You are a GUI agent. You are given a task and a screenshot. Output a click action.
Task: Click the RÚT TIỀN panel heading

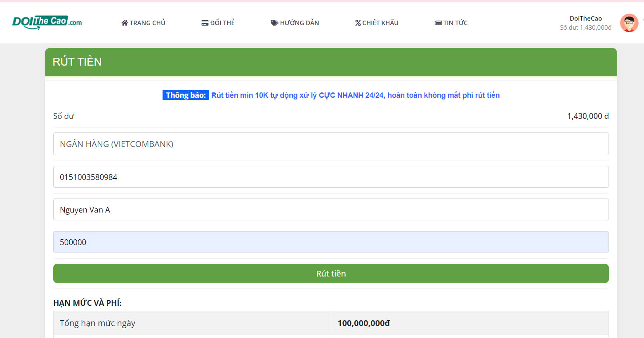[x=77, y=62]
